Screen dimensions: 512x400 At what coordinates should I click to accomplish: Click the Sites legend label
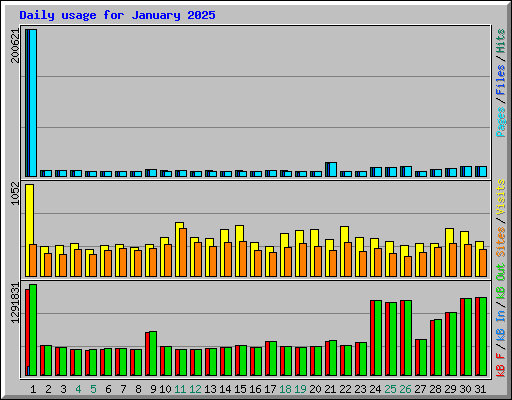501,242
